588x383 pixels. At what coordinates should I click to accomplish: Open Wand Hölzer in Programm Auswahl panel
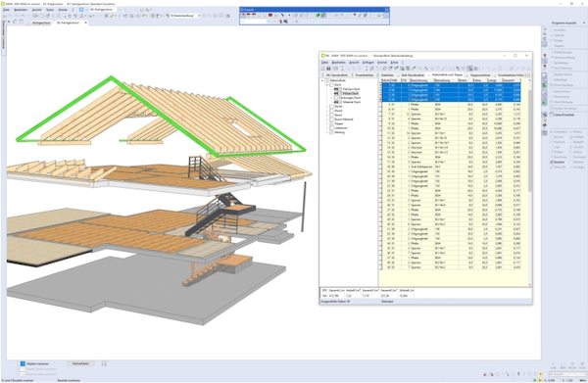click(562, 96)
